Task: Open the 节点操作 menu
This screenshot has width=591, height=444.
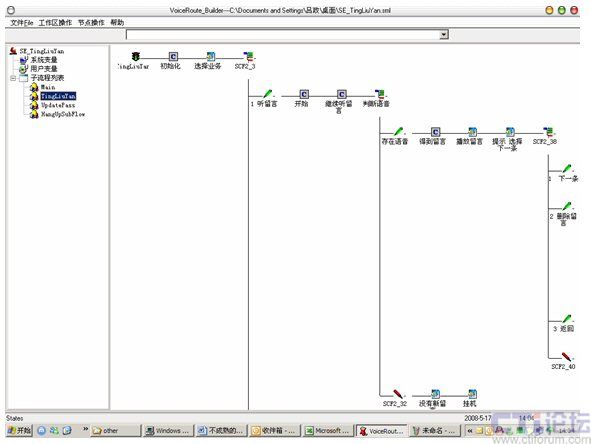Action: [91, 23]
